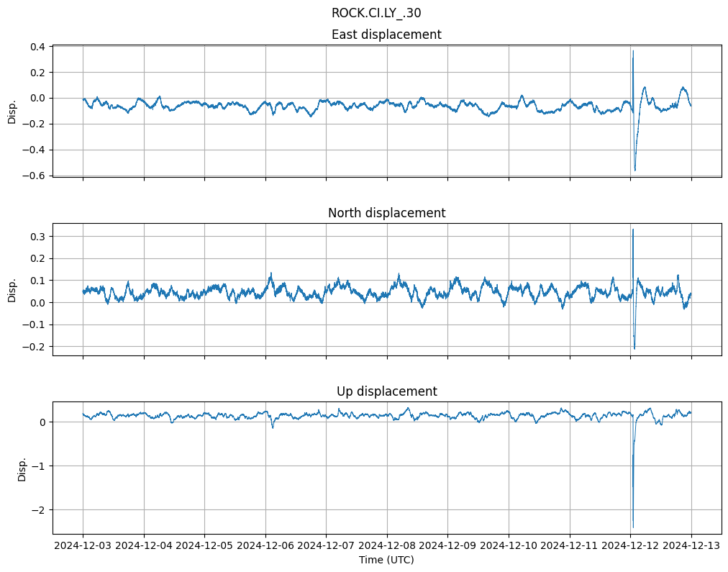Click the 0.3 y-tick on North plot
The width and height of the screenshot is (728, 572).
pos(37,237)
